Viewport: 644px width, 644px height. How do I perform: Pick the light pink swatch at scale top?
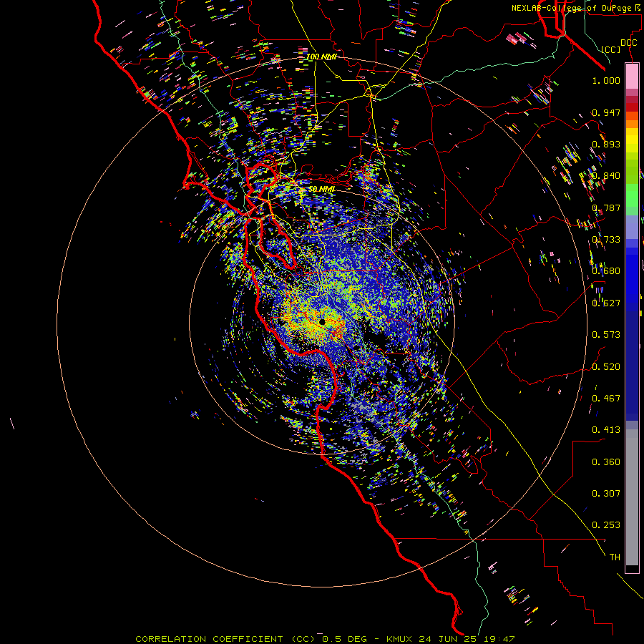[x=632, y=76]
